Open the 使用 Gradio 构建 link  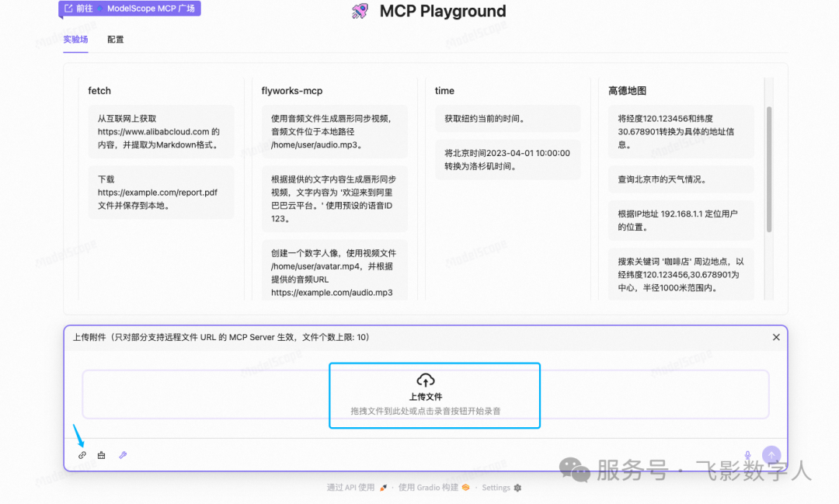[433, 488]
